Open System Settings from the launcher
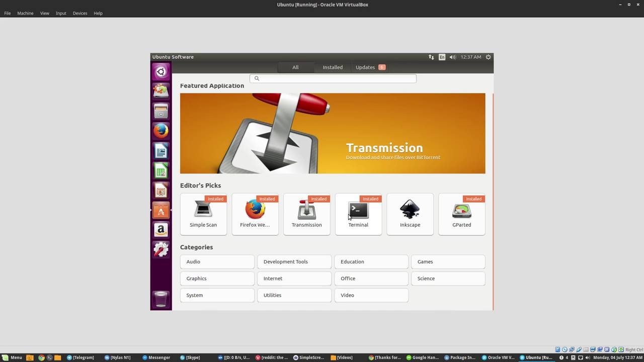Viewport: 644px width, 362px height. [x=161, y=249]
